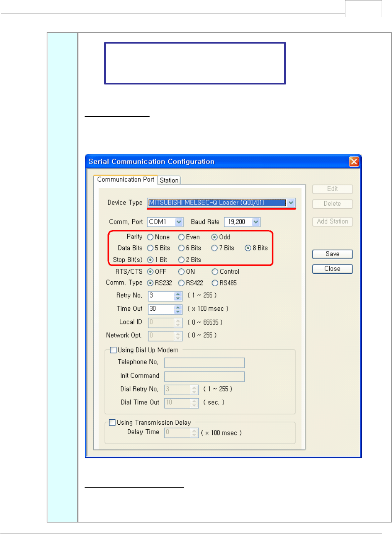
Task: Increase Time Out with up arrow
Action: tap(178, 307)
